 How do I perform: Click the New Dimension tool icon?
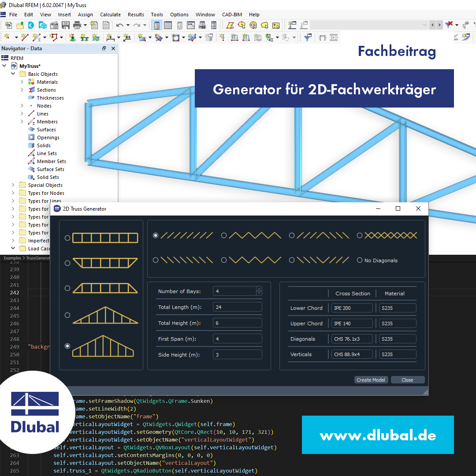tap(111, 37)
